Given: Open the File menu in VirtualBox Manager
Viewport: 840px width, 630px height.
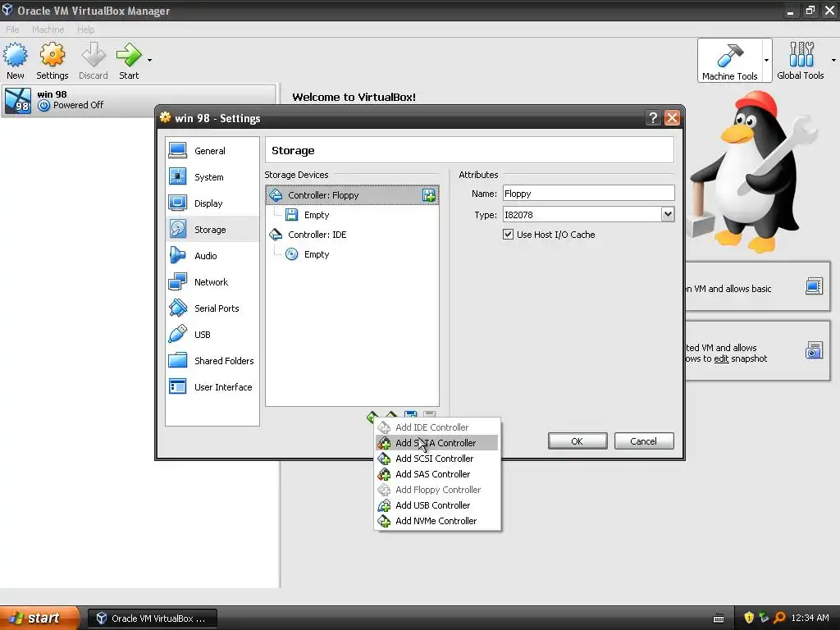Looking at the screenshot, I should (12, 30).
